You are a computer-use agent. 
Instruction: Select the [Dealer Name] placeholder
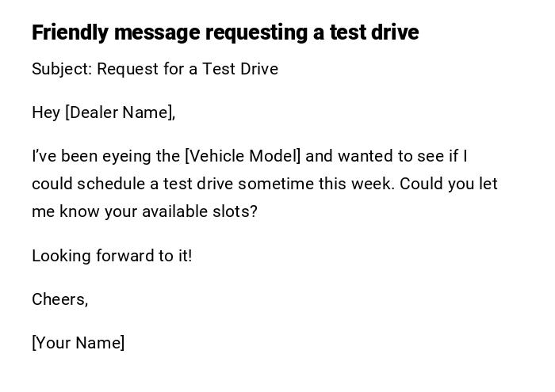[x=119, y=112]
